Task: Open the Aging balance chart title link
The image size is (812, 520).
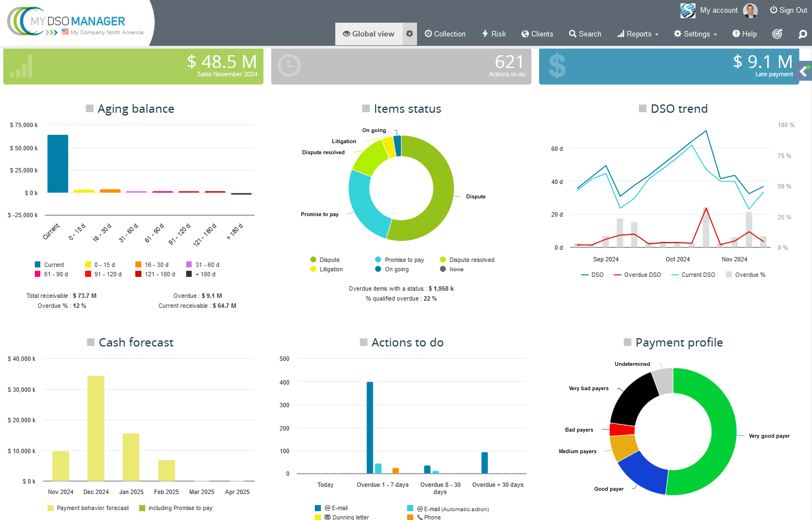Action: (x=136, y=109)
